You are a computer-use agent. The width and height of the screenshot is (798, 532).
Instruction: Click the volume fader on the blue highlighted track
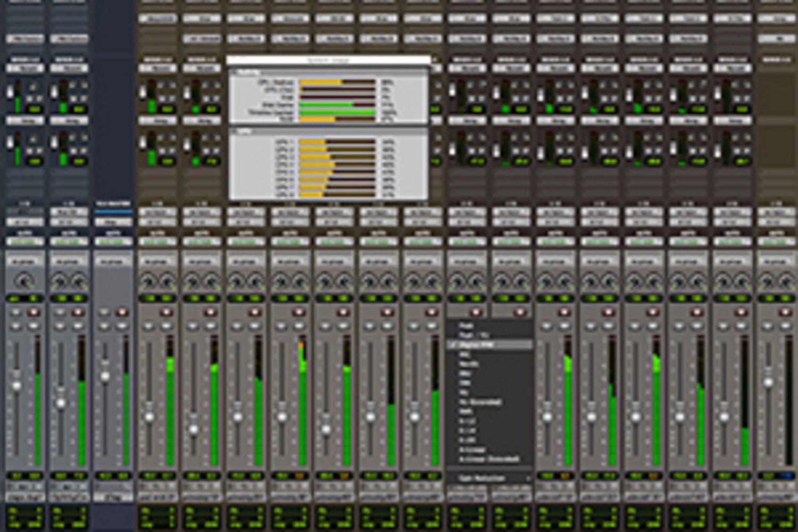(105, 377)
